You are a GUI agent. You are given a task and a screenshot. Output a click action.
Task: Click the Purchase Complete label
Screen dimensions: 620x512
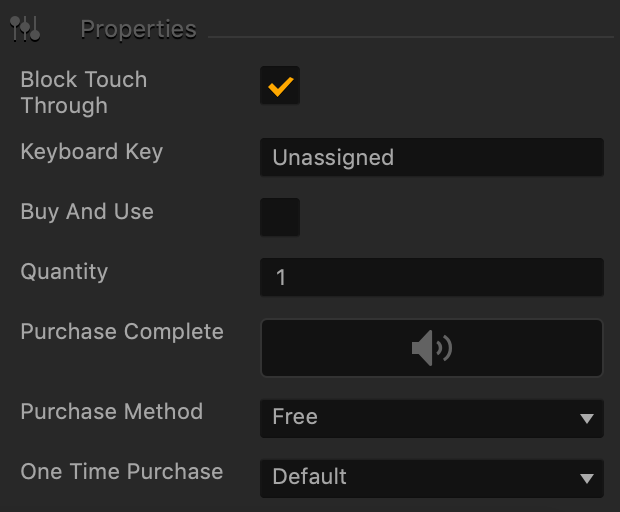[122, 331]
